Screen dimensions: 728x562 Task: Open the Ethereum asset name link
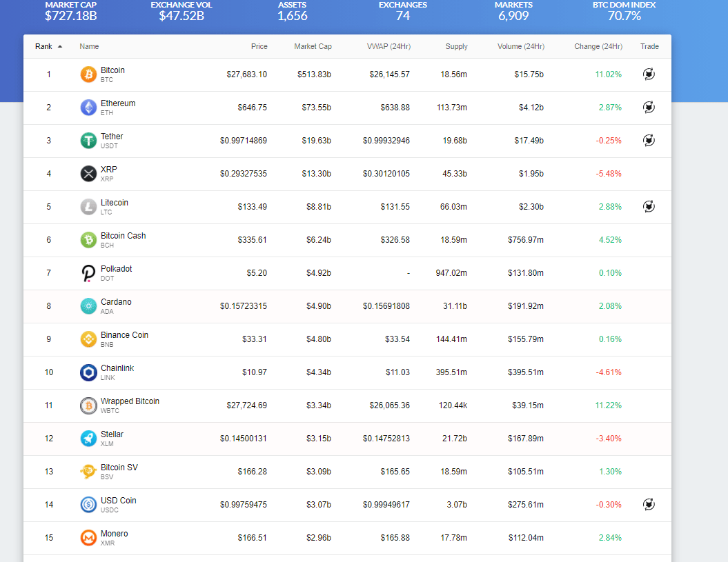(x=118, y=103)
